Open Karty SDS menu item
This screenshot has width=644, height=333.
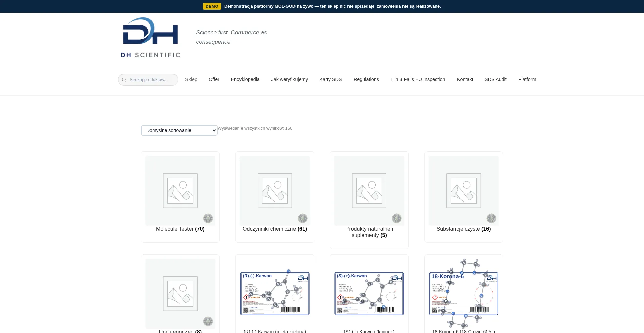(x=331, y=79)
